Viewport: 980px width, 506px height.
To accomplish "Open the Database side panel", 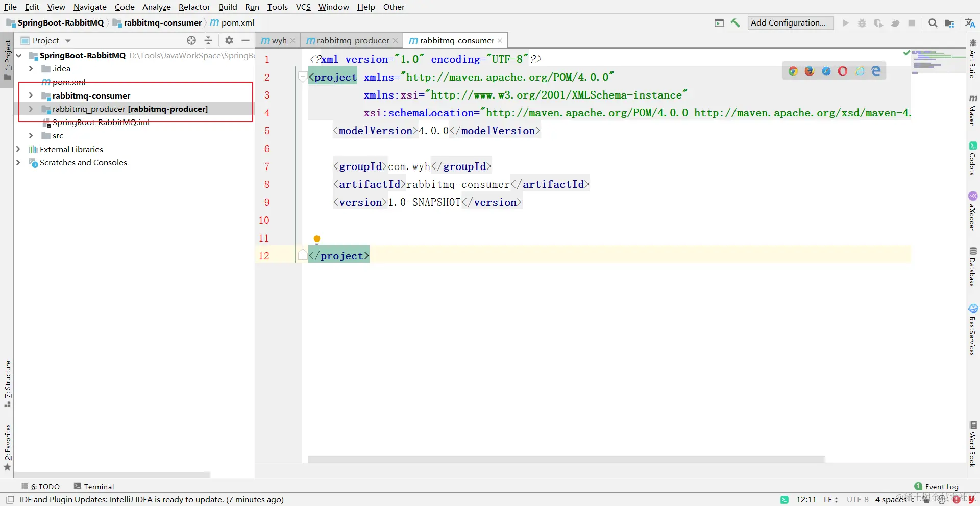I will click(x=973, y=267).
